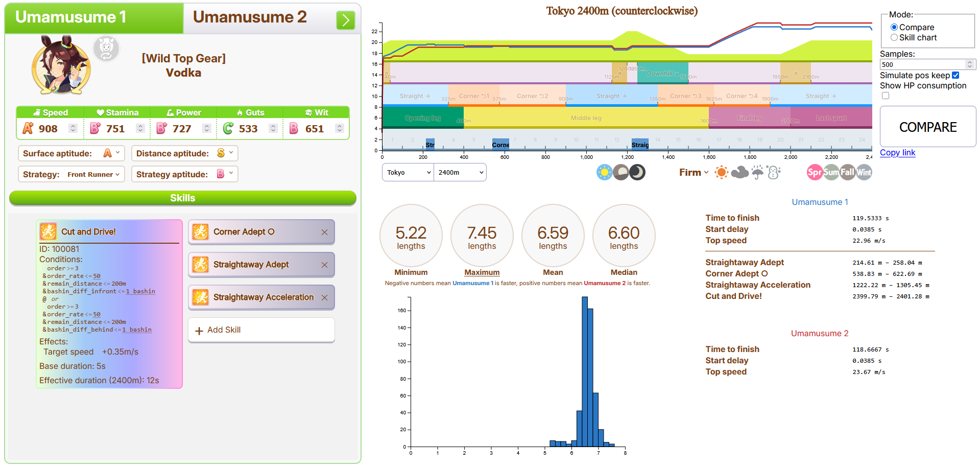Screen dimensions: 980x467
Task: Open Strategy aptitude dropdown
Action: tap(185, 174)
